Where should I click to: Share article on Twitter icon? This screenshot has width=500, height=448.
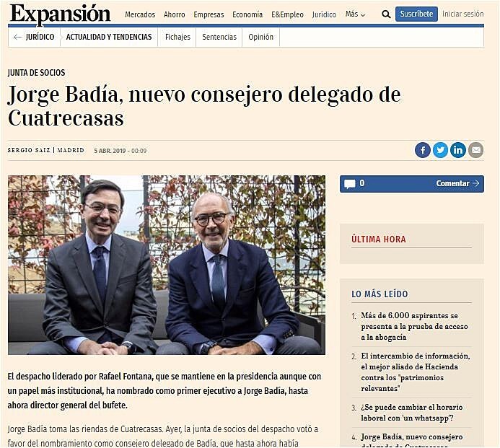click(440, 150)
